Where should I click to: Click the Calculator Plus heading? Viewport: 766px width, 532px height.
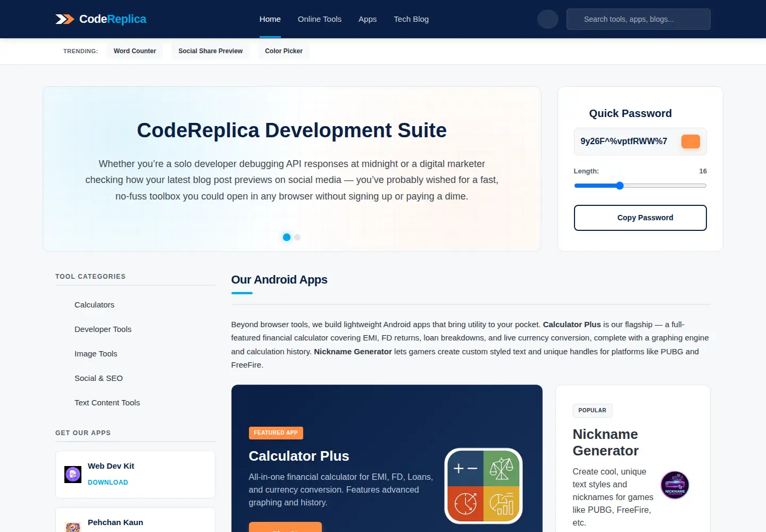[299, 456]
